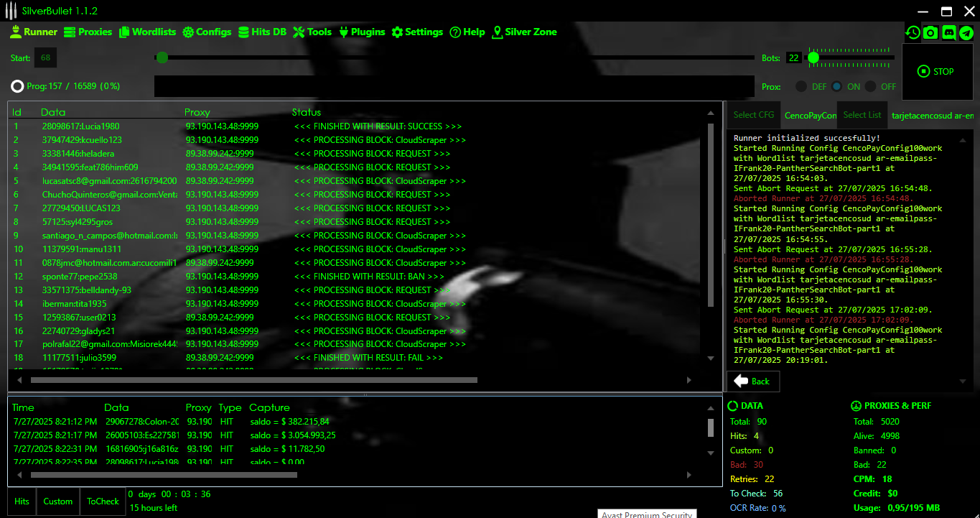Open the Discord icon link
Viewport: 980px width, 518px height.
click(948, 32)
